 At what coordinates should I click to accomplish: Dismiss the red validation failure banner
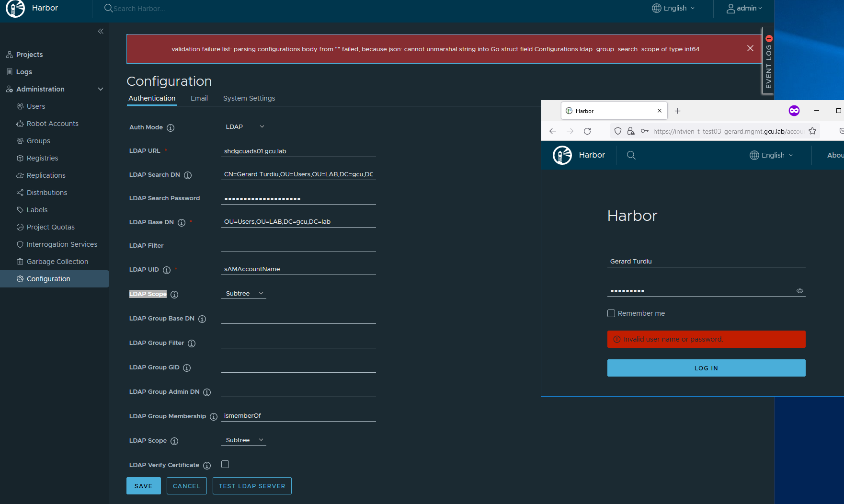[x=750, y=48]
